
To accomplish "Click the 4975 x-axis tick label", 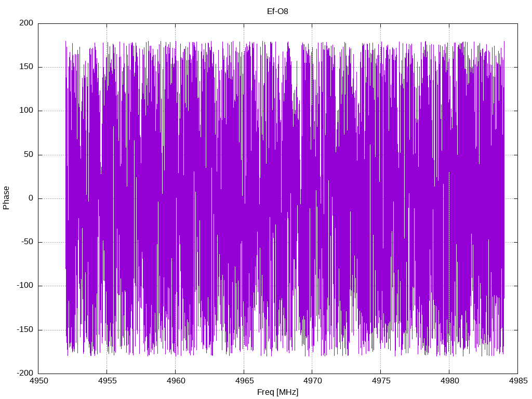I will tap(381, 381).
